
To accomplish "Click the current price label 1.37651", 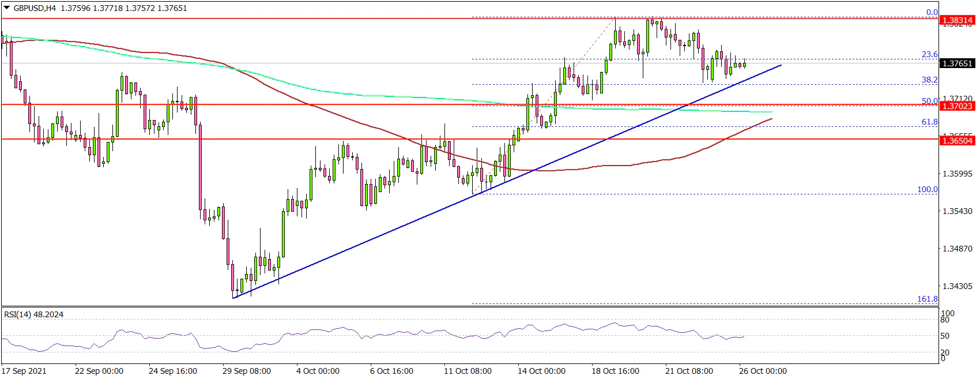I will coord(956,63).
